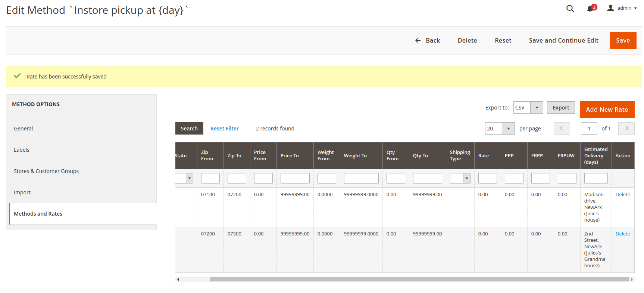Viewport: 644px width, 293px height.
Task: Open notifications bell with 2 alerts
Action: 590,9
